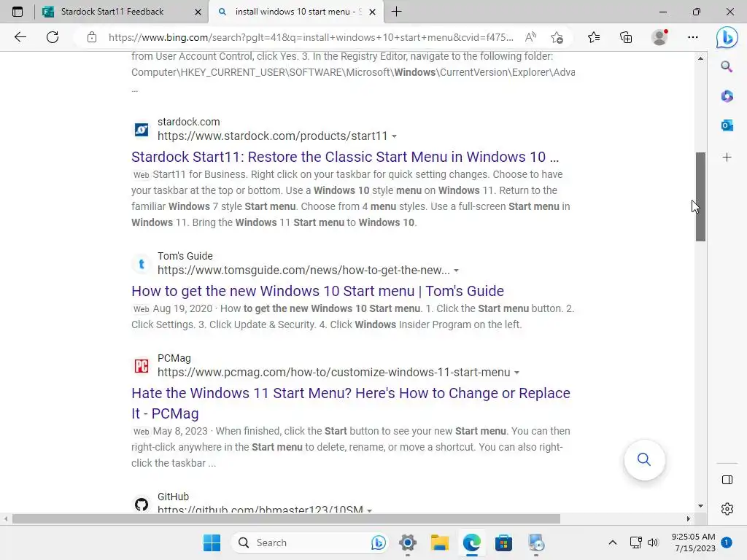The image size is (747, 560).
Task: Close the Stardock Start11 Feedback tab
Action: (x=198, y=12)
